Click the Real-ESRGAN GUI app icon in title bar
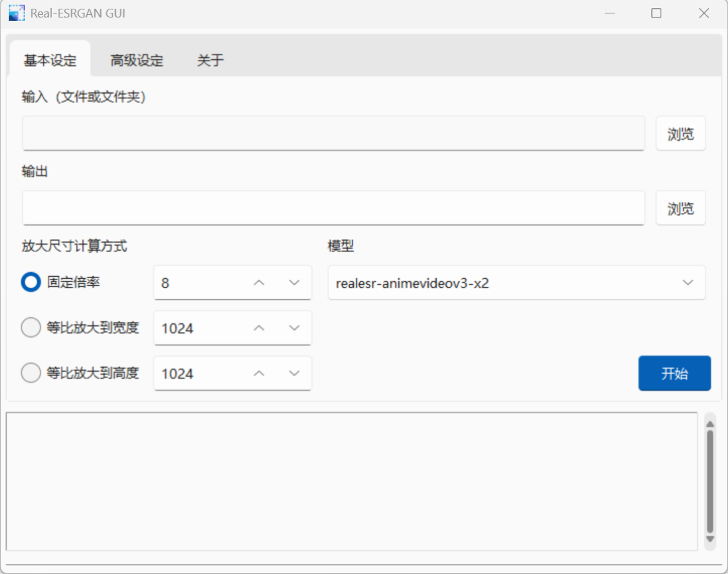Image resolution: width=728 pixels, height=574 pixels. (x=17, y=13)
